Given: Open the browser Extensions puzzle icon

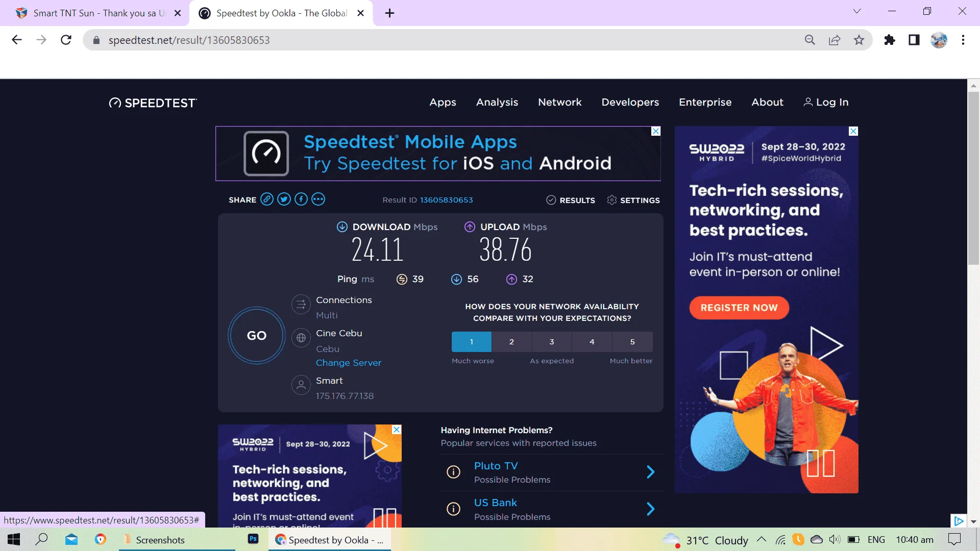Looking at the screenshot, I should point(890,40).
